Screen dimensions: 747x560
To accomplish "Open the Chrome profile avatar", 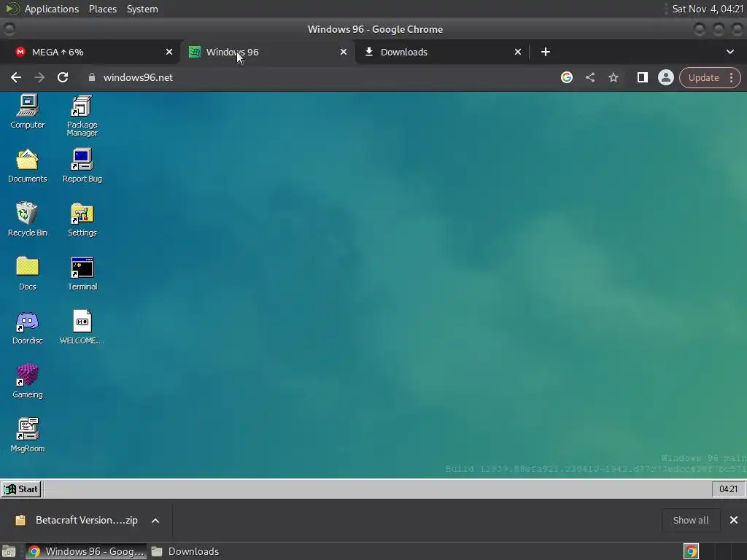I will [665, 77].
